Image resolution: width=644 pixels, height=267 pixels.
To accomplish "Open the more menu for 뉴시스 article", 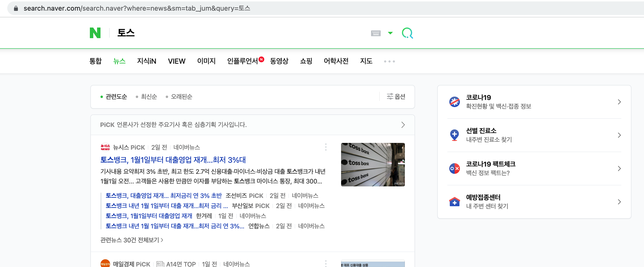I will [325, 147].
